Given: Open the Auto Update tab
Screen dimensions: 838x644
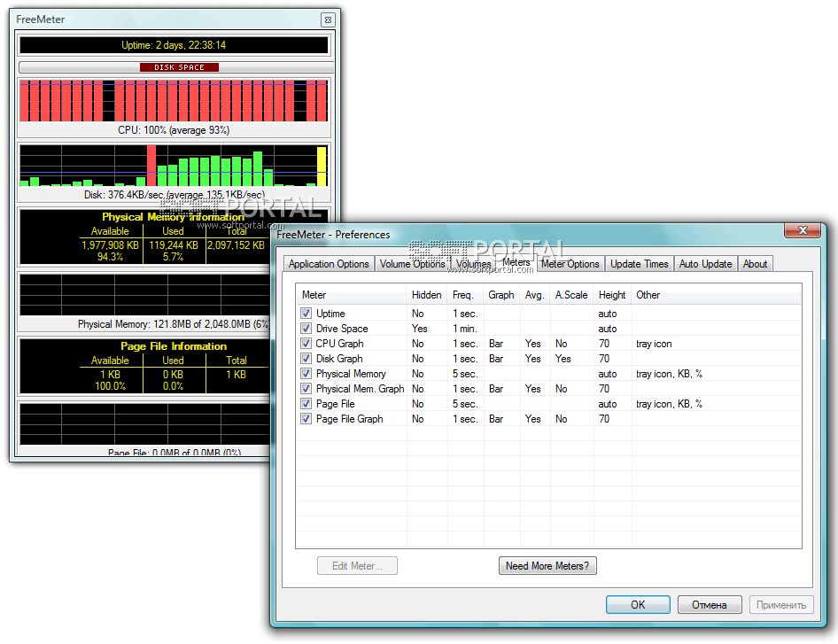Looking at the screenshot, I should (x=705, y=264).
